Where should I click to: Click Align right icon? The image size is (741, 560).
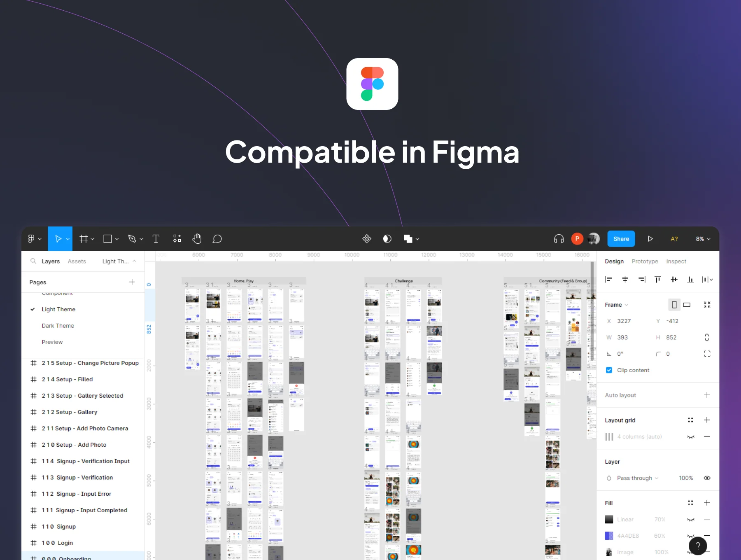[641, 280]
